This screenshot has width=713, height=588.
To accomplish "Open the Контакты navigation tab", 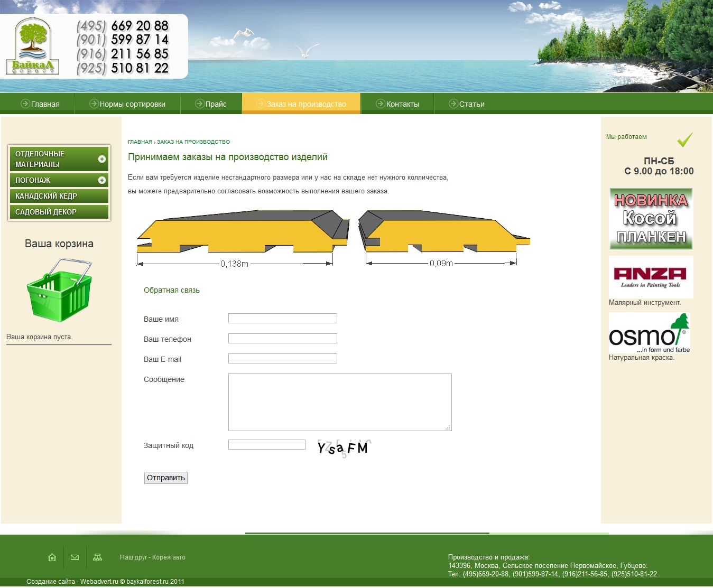I will point(397,104).
